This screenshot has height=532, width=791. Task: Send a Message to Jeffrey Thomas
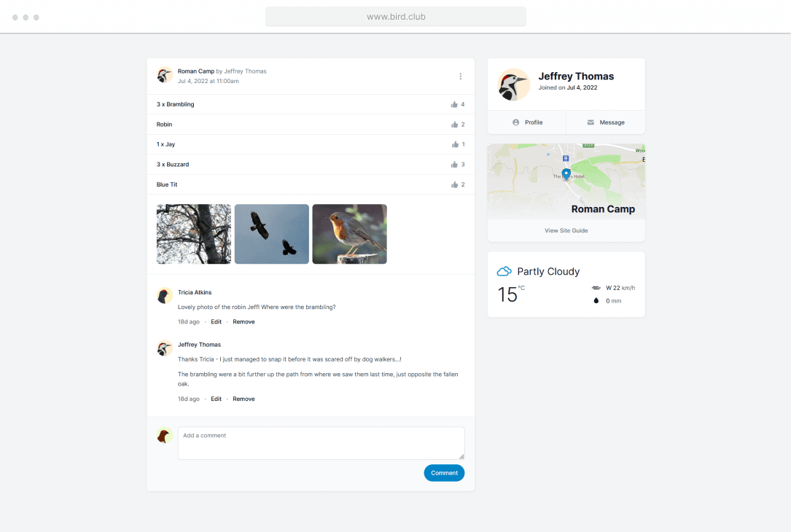(606, 122)
